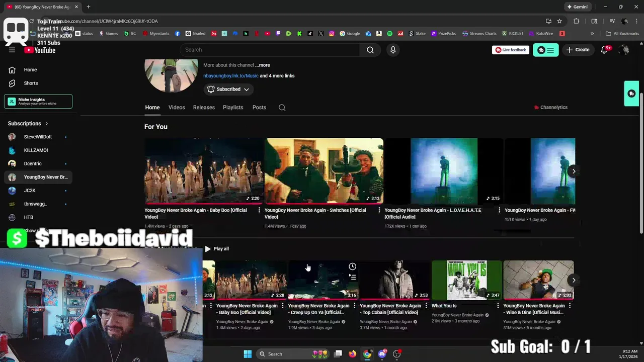The height and width of the screenshot is (362, 644).
Task: Open more options for L.O.V.E.H.A.T.E video
Action: [499, 210]
